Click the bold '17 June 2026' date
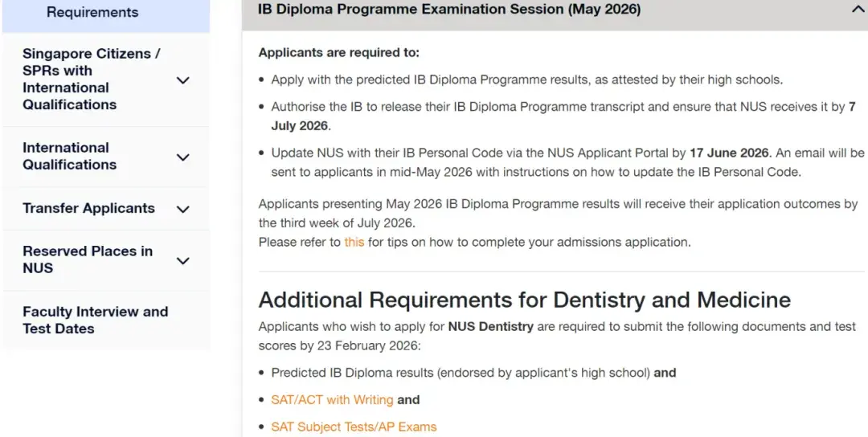 (x=729, y=153)
